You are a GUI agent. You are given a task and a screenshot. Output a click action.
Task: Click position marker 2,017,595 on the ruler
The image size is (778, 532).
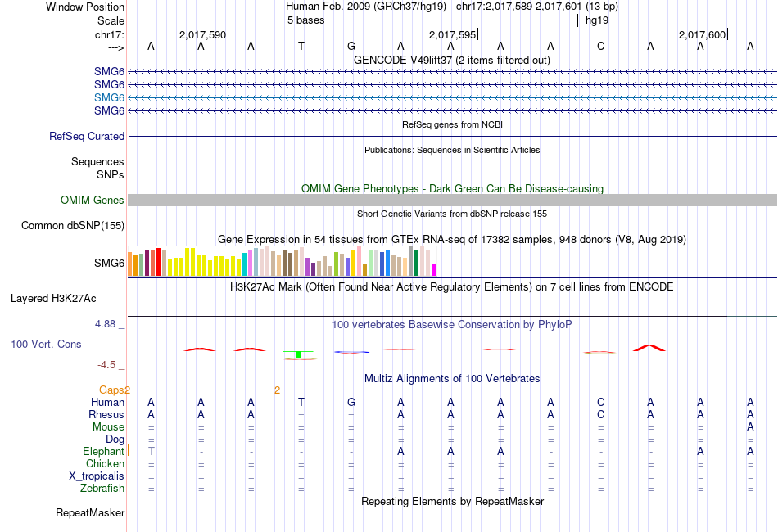[x=453, y=34]
